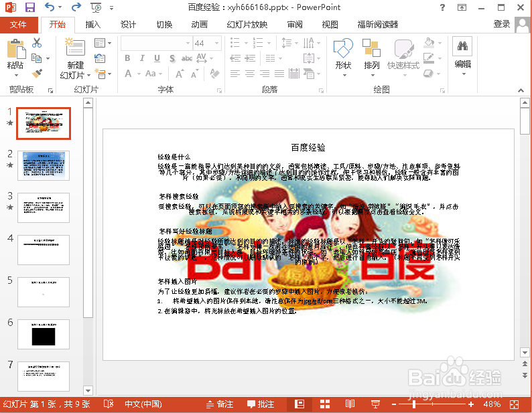This screenshot has height=413, width=532.
Task: Click the Decrease Indent icon
Action: pyautogui.click(x=235, y=58)
